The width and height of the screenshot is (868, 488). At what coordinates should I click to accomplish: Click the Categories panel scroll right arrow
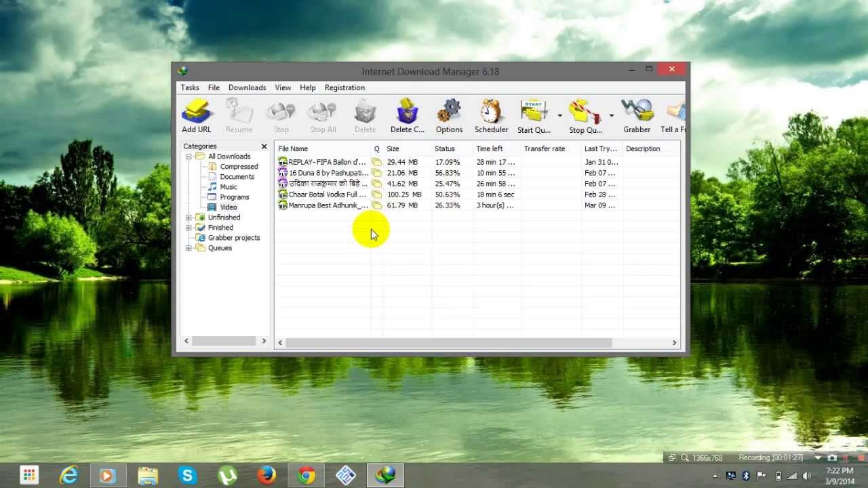[264, 341]
